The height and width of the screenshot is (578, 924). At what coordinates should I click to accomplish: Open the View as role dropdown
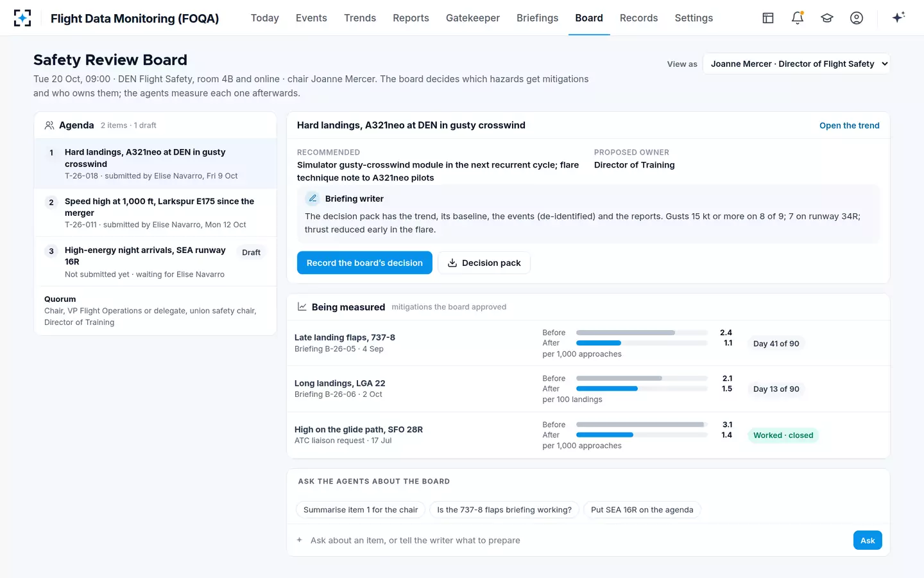coord(796,64)
